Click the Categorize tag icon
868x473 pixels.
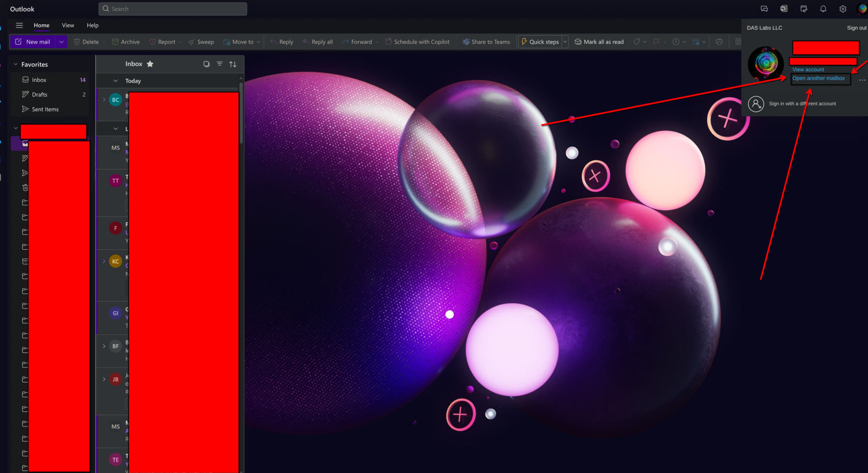tap(637, 42)
